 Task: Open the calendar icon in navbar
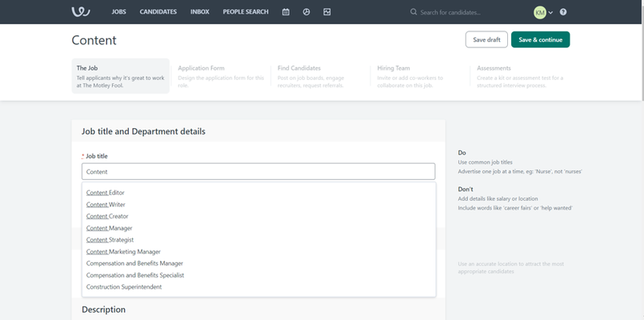(286, 12)
